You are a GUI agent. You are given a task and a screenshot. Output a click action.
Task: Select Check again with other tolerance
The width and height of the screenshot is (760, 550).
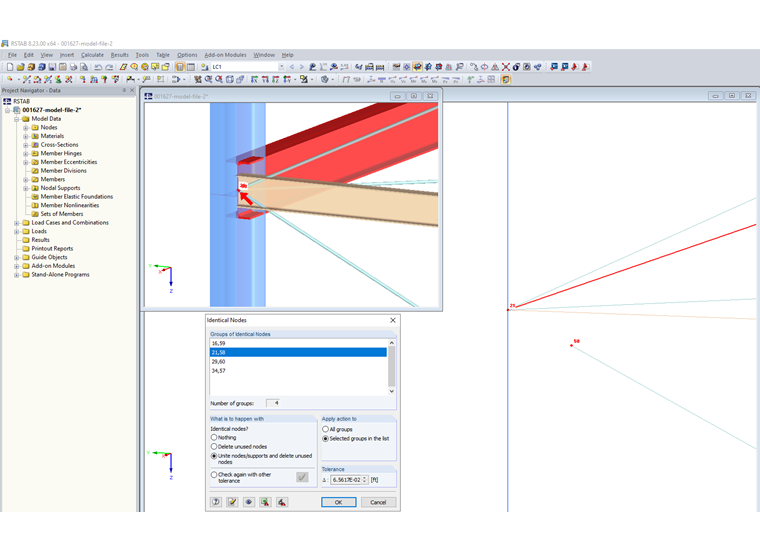214,475
